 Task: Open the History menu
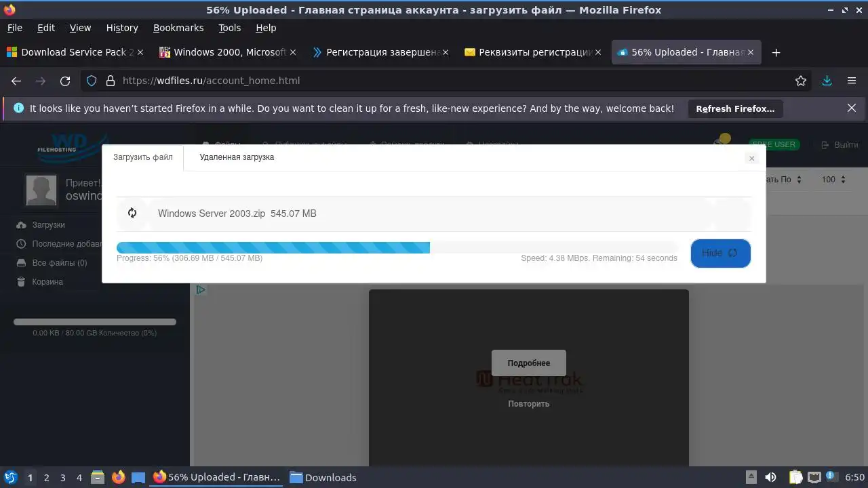pos(122,28)
